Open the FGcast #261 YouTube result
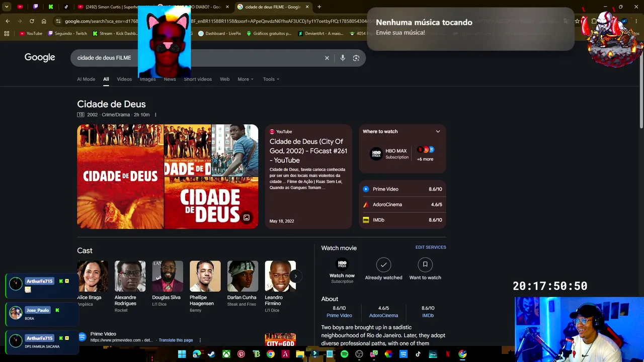The image size is (644, 362). pos(308,151)
